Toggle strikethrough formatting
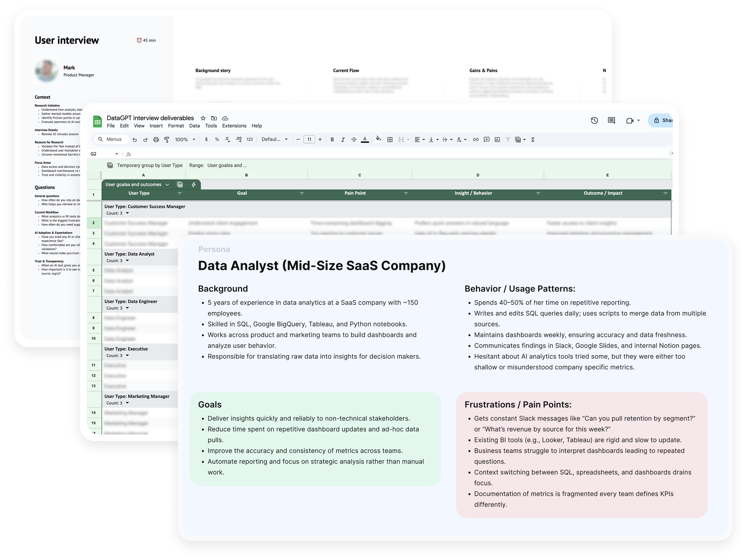 353,139
